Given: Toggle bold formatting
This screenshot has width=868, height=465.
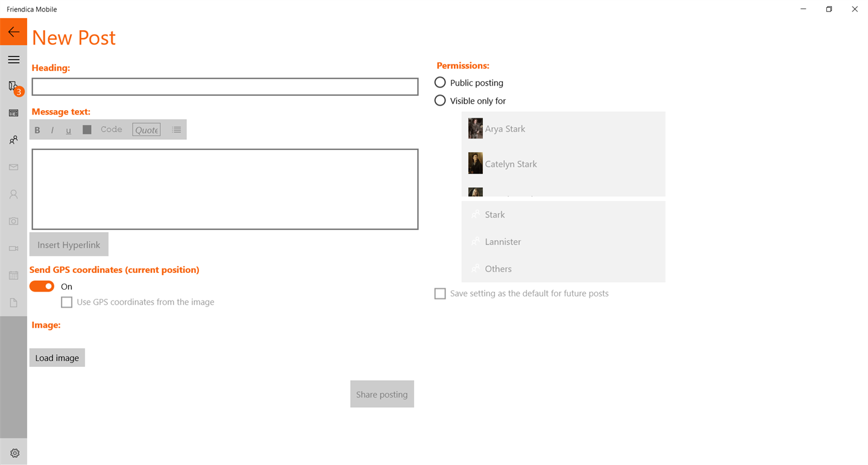Looking at the screenshot, I should (37, 130).
